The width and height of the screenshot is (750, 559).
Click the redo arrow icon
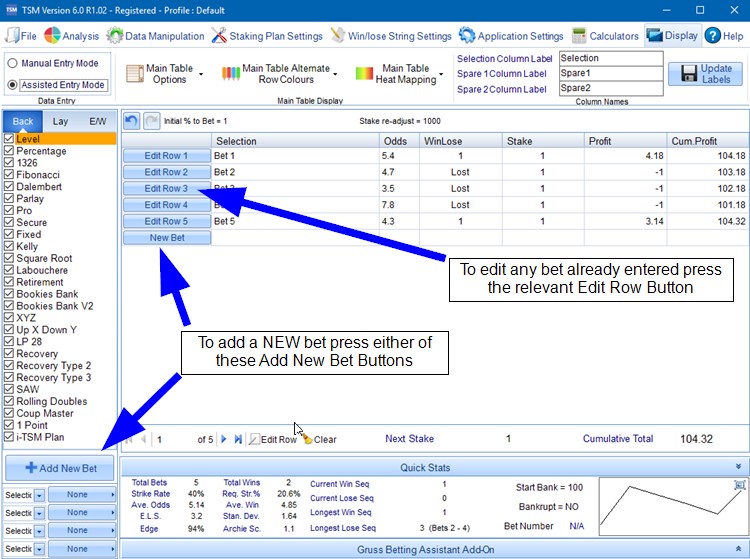[x=150, y=120]
